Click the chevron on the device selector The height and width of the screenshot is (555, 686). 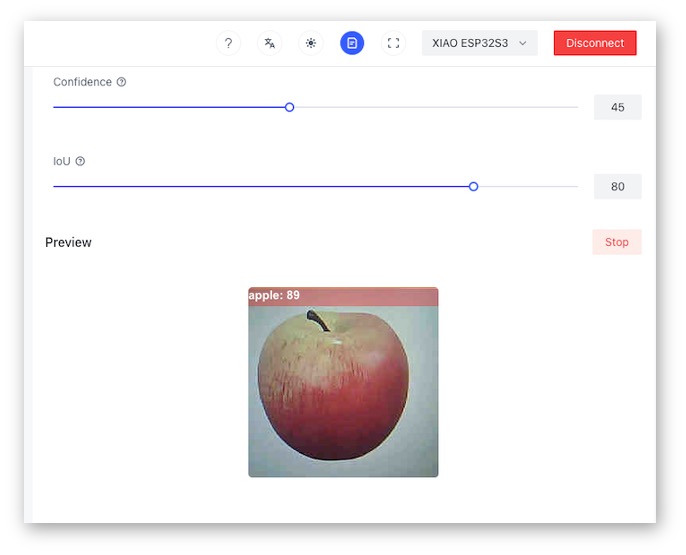[x=522, y=43]
